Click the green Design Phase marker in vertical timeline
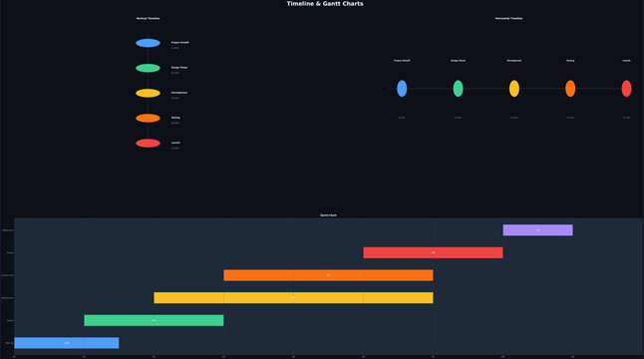This screenshot has height=359, width=644. (148, 68)
